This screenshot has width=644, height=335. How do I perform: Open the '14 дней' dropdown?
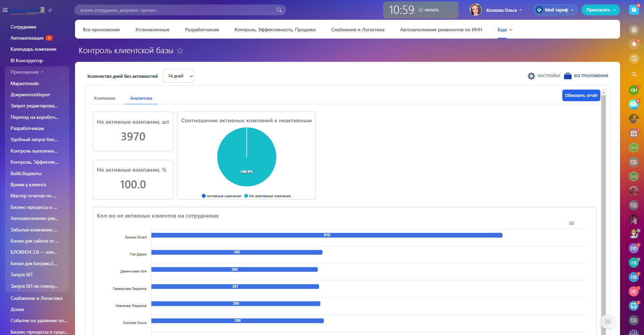click(179, 76)
